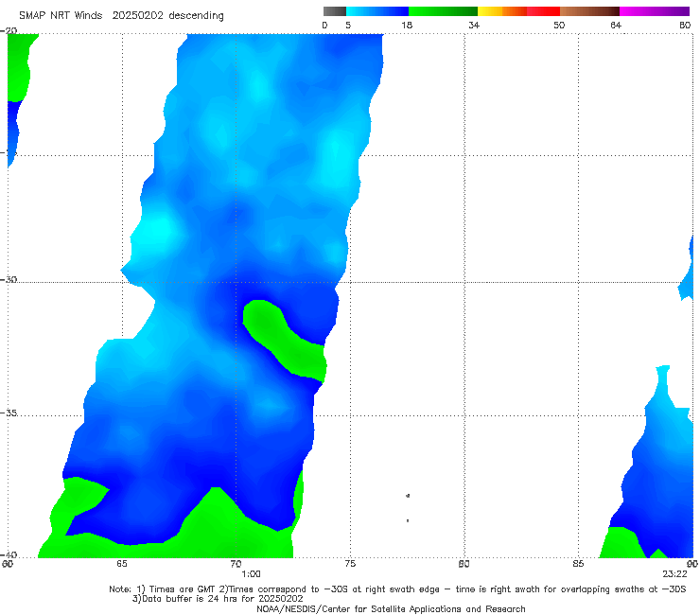Click the longitude axis label '80' below map

(x=464, y=564)
